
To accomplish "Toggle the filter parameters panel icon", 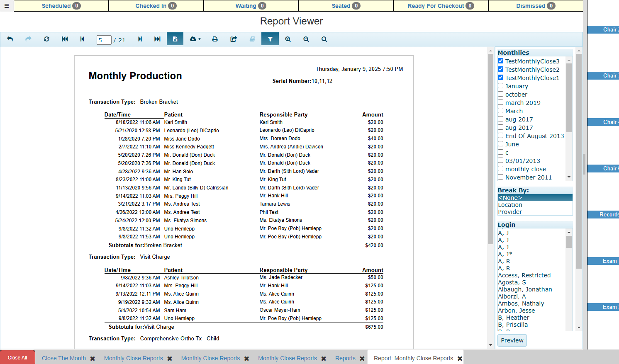I will (x=270, y=39).
